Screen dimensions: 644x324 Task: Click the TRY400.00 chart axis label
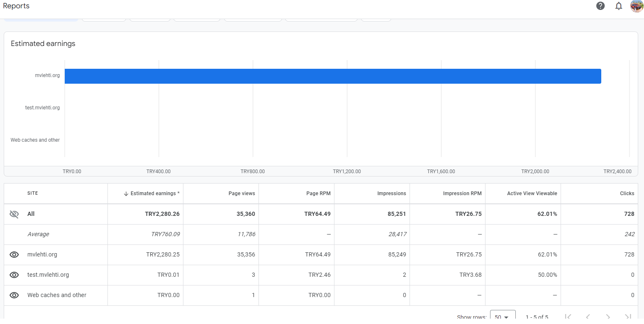[x=159, y=172]
